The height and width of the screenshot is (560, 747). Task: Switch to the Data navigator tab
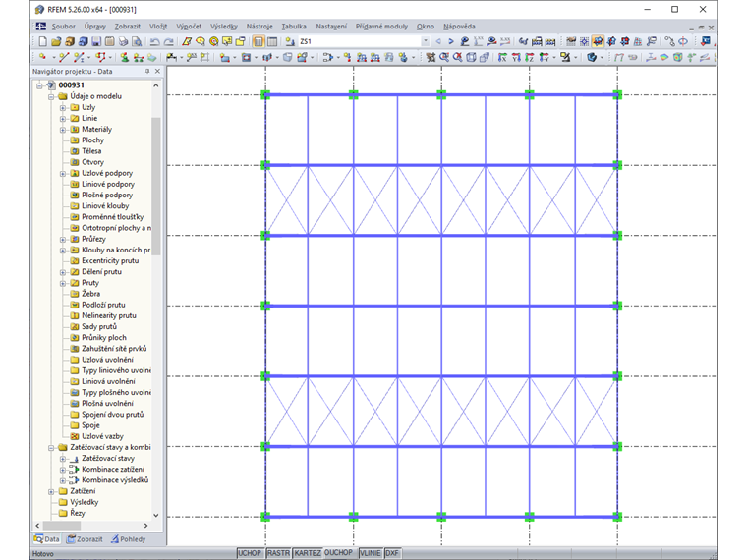click(47, 539)
